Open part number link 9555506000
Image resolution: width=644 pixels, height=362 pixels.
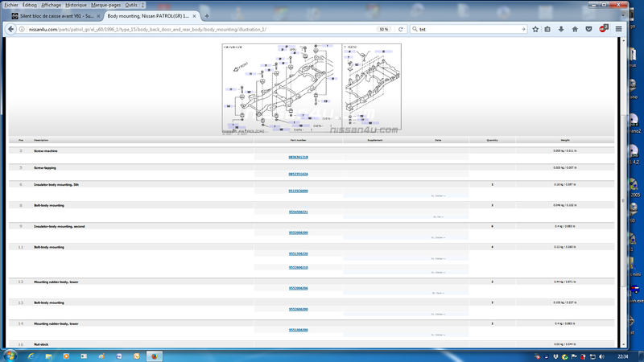click(x=298, y=191)
